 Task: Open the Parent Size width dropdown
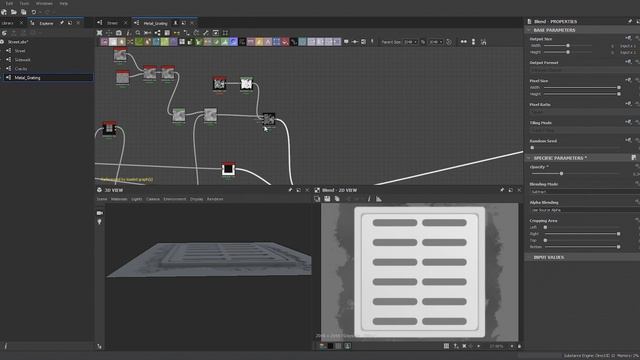[410, 42]
